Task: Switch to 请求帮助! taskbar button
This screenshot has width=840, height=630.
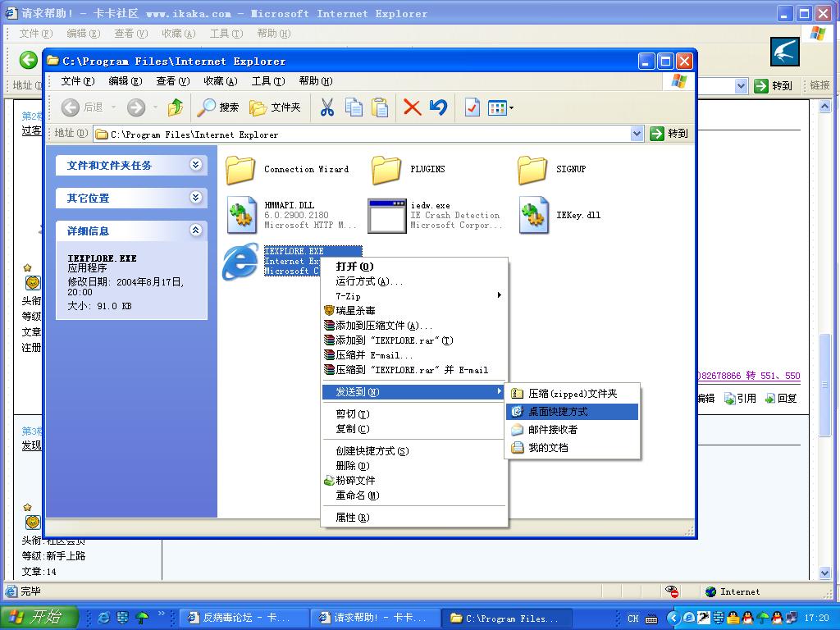Action: (376, 618)
